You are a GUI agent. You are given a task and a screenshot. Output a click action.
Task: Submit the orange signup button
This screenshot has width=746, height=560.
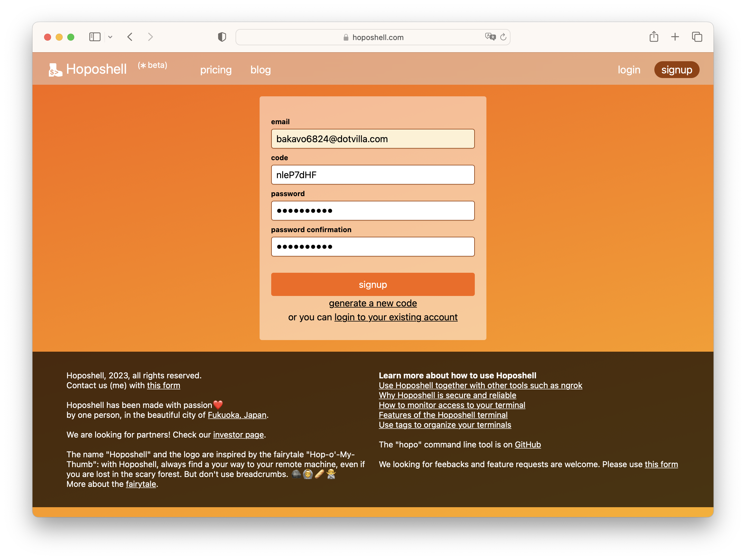(373, 284)
